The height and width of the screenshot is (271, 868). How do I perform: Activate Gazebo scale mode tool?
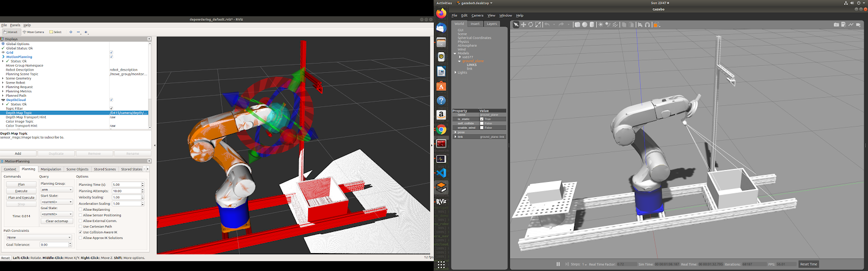tap(538, 24)
